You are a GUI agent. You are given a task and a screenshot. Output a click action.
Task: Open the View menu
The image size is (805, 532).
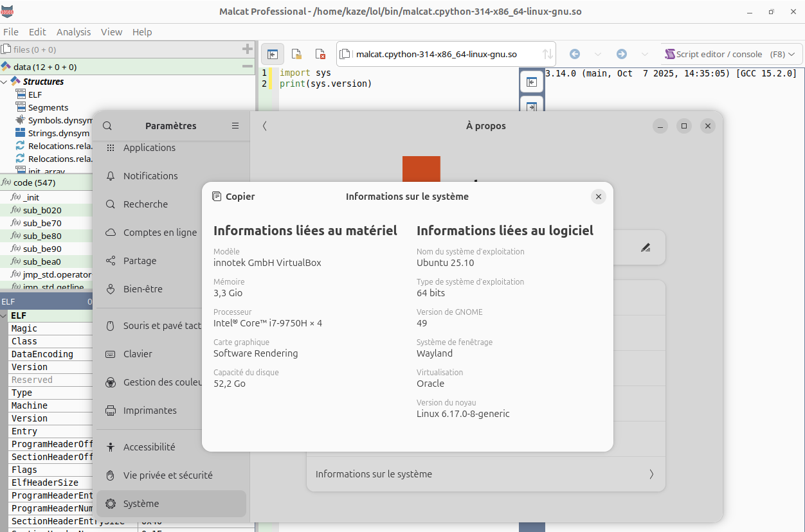point(111,31)
